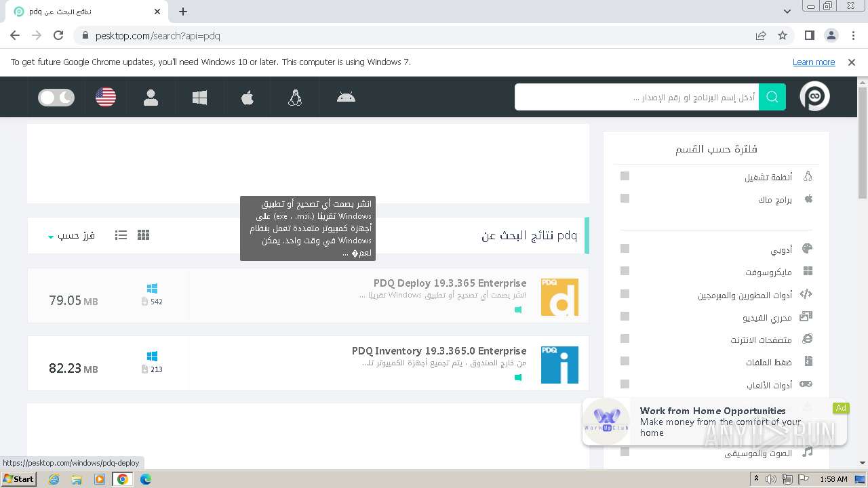Check the أنظمة تشغيل filter checkbox
Screen dimensions: 868x488
pyautogui.click(x=625, y=176)
